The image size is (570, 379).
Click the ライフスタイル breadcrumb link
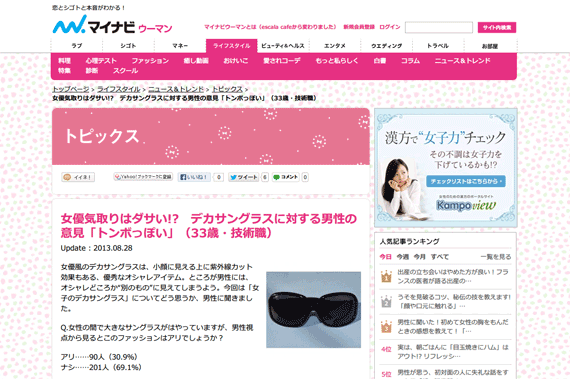119,89
